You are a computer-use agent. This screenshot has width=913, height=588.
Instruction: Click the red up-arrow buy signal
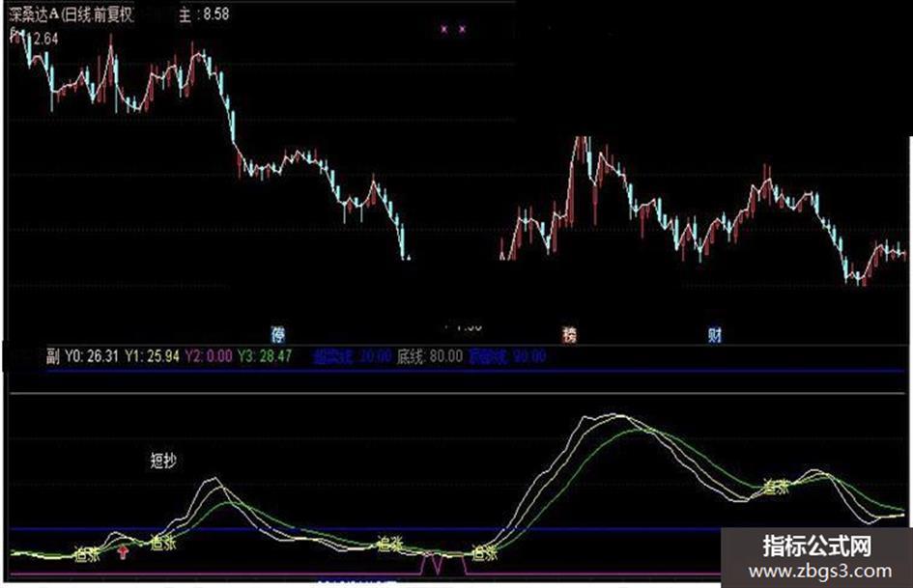(x=123, y=552)
